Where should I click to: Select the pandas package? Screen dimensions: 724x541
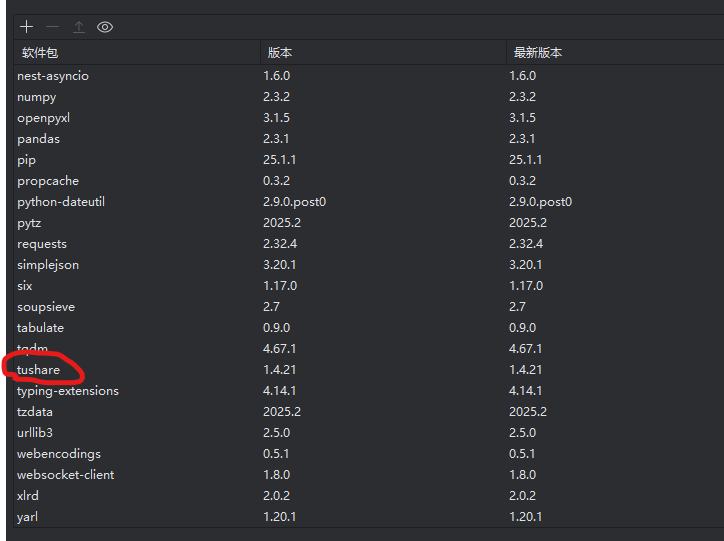pyautogui.click(x=38, y=139)
